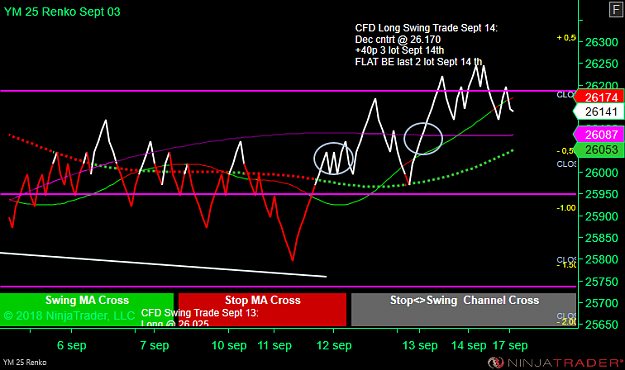Click the 26300 price axis label

601,42
